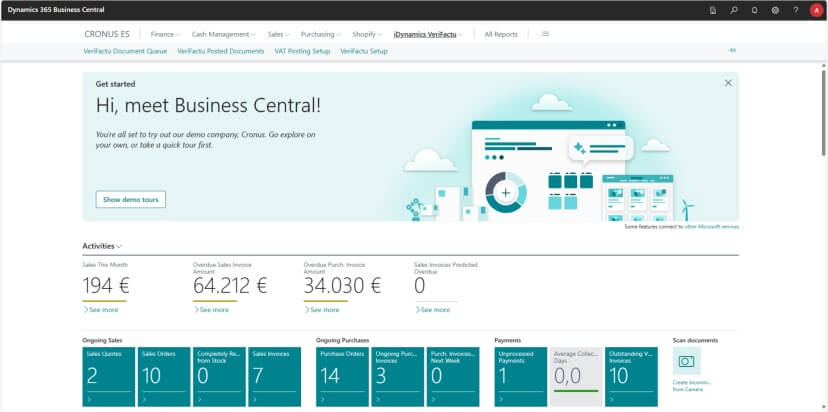This screenshot has height=412, width=828.
Task: See more under Overdue Sales Invoice Amount
Action: [x=211, y=310]
